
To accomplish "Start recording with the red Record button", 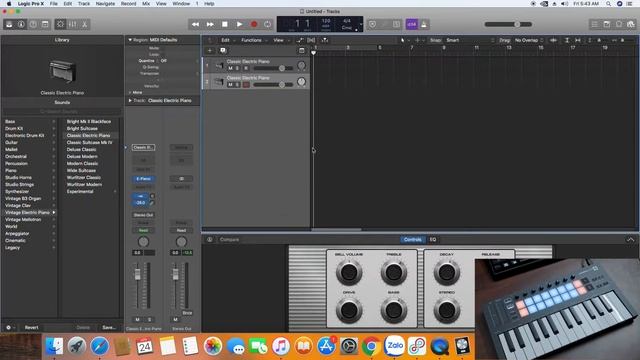I will click(254, 24).
